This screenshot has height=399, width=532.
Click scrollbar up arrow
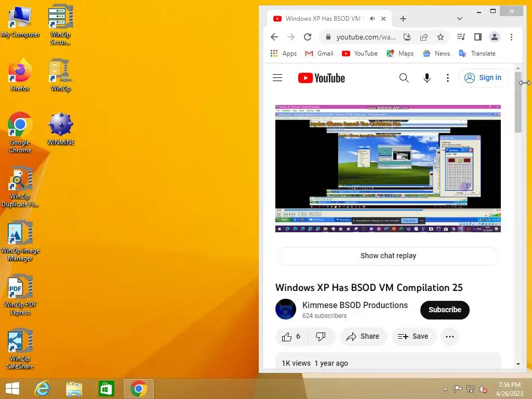point(518,68)
